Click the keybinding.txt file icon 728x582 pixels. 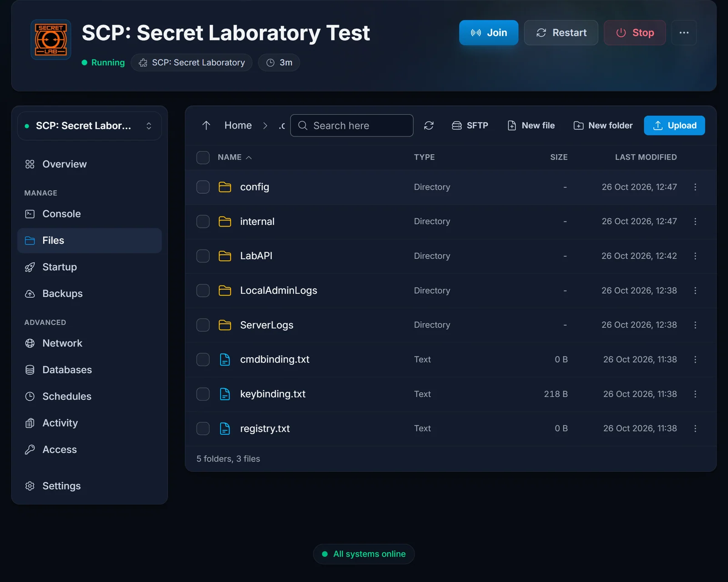coord(225,394)
